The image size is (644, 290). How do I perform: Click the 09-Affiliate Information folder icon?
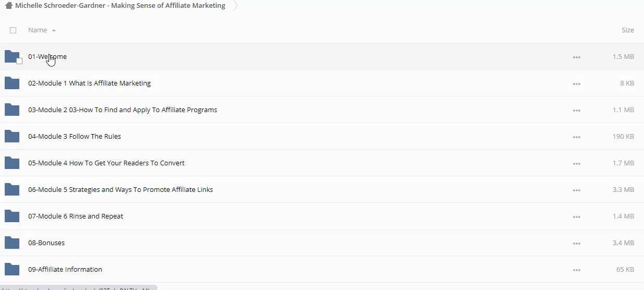pos(11,269)
